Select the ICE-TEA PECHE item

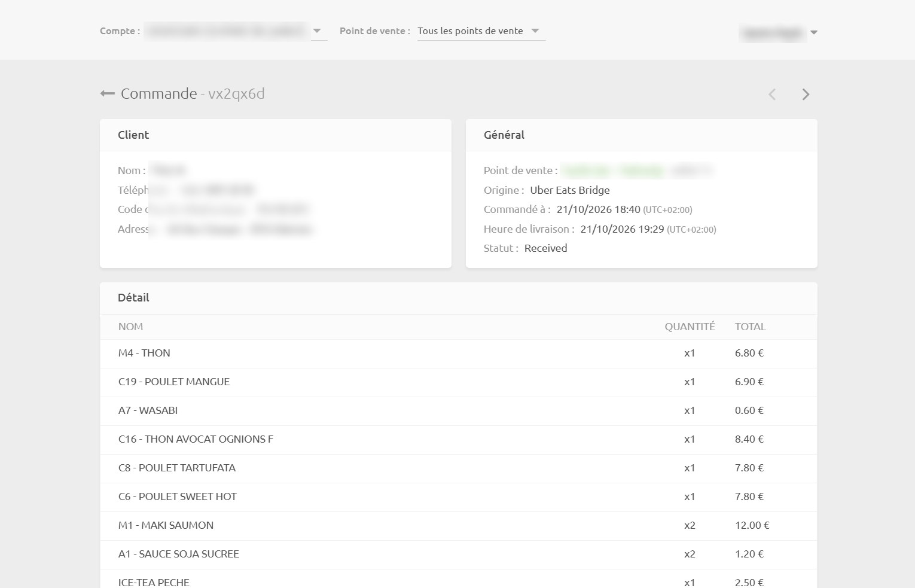(x=154, y=582)
